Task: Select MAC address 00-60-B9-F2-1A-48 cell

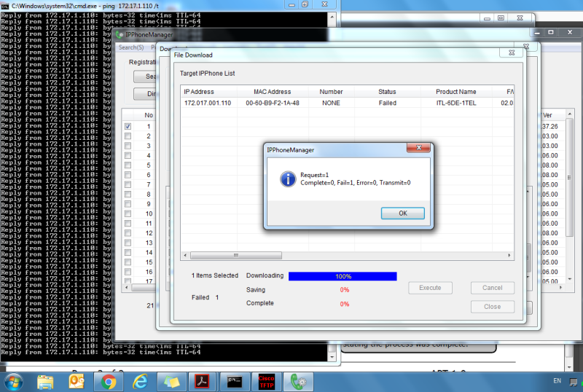Action: (x=272, y=103)
